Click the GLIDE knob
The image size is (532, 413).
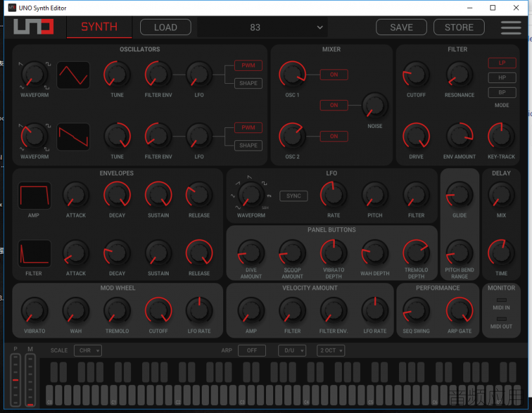pyautogui.click(x=459, y=195)
